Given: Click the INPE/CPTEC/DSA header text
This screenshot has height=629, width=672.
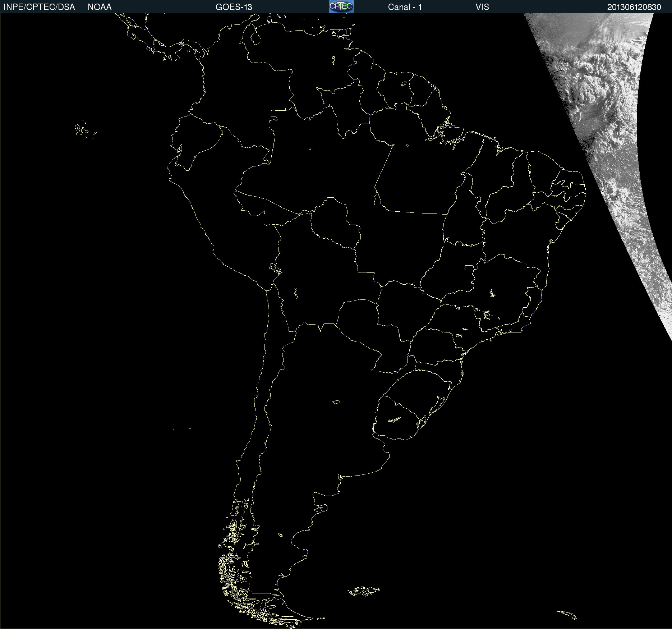Looking at the screenshot, I should pos(39,7).
